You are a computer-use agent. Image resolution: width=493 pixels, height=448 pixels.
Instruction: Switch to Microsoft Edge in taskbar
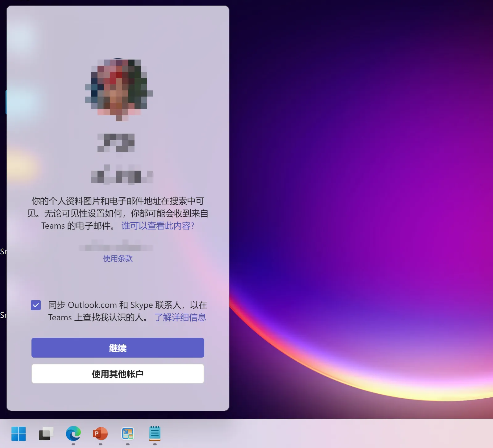click(73, 434)
